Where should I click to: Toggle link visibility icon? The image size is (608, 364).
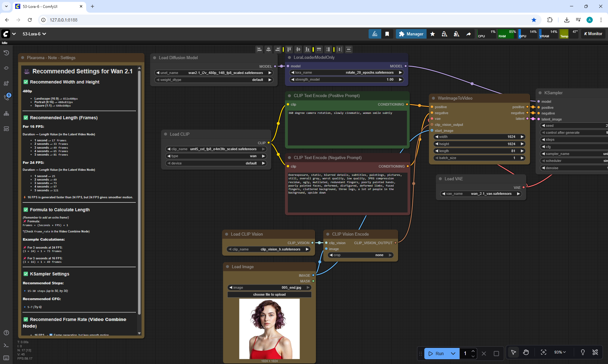coord(595,352)
